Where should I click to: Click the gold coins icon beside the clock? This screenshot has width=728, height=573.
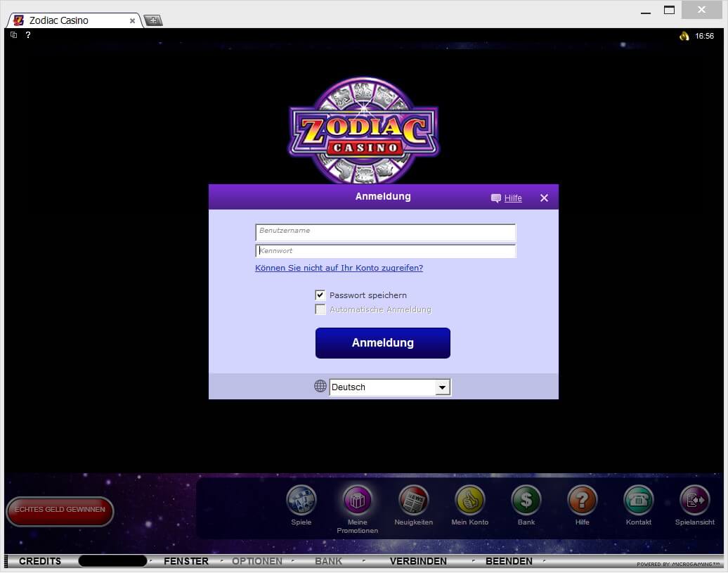(x=684, y=36)
